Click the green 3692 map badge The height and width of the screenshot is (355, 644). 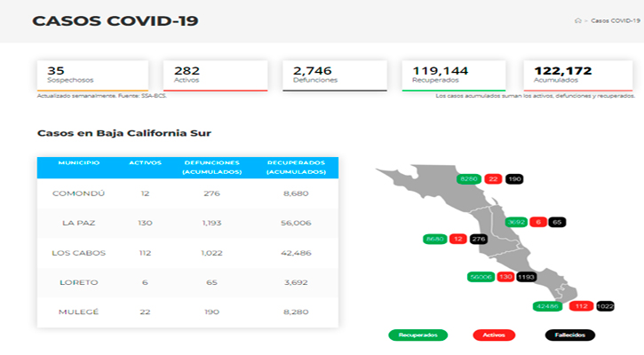(x=516, y=222)
